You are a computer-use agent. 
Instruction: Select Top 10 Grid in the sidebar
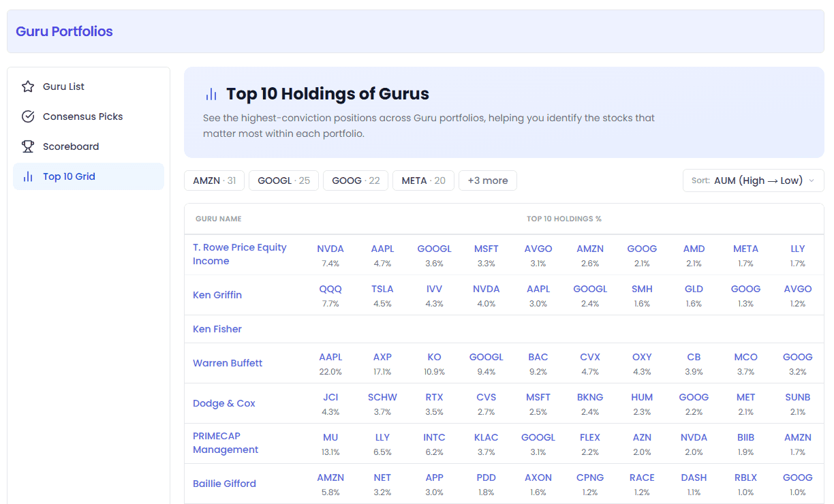point(89,176)
